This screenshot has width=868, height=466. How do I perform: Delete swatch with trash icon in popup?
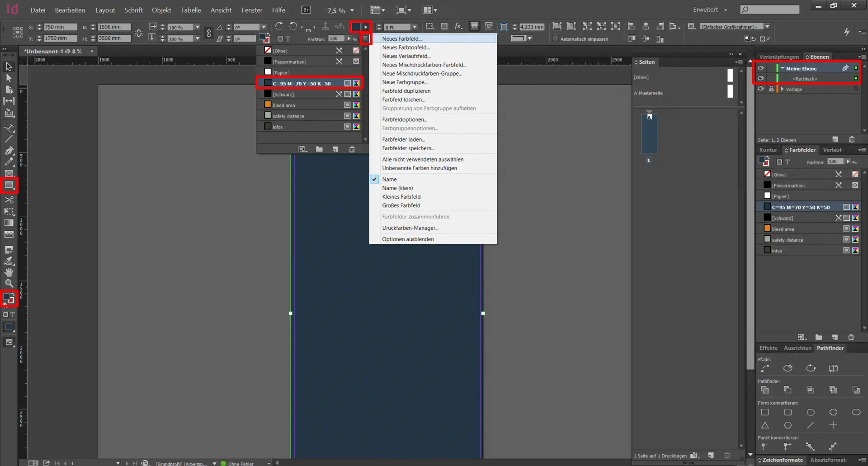tap(352, 149)
